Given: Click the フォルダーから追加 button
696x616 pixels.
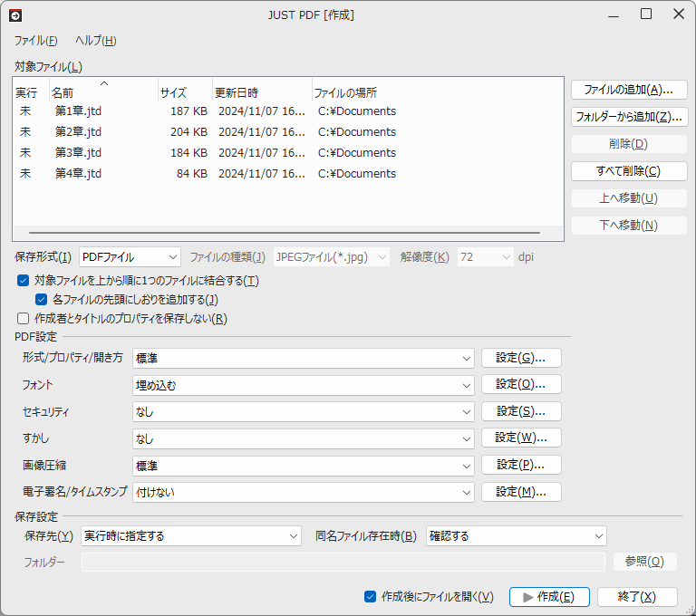Looking at the screenshot, I should [x=629, y=117].
